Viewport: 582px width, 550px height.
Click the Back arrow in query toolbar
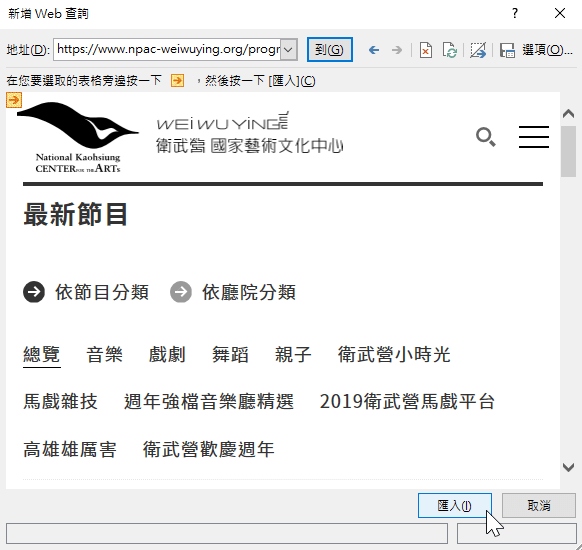pos(374,50)
